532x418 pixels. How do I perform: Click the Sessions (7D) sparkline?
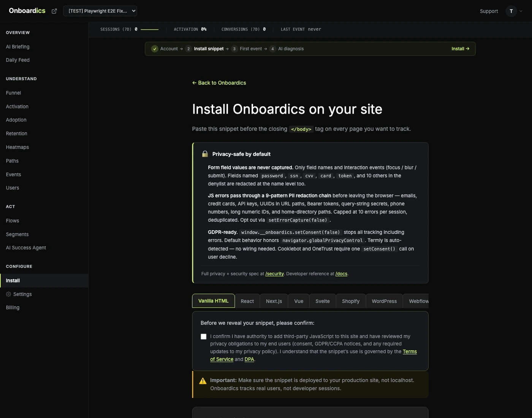149,29
